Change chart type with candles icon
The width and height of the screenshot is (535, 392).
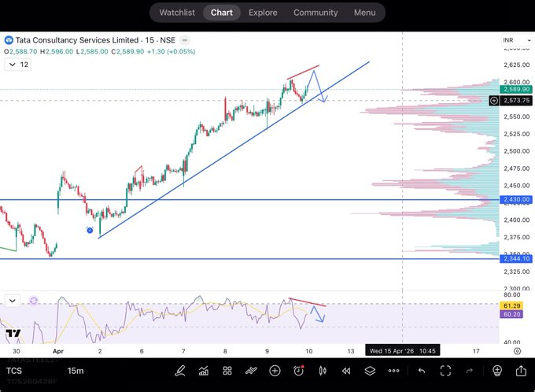click(x=323, y=371)
